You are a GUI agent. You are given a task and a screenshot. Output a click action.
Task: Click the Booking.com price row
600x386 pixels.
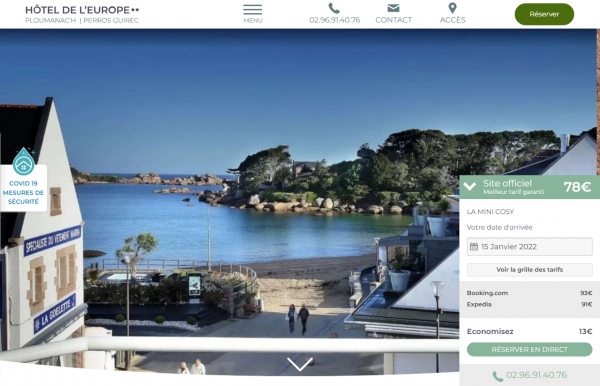[x=529, y=293]
